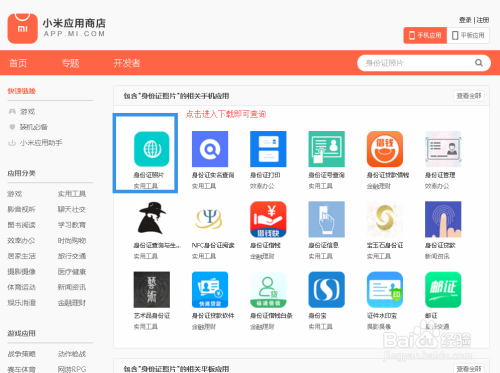Image resolution: width=500 pixels, height=373 pixels.
Task: Click 小米应用商店 title text in header
Action: point(74,23)
